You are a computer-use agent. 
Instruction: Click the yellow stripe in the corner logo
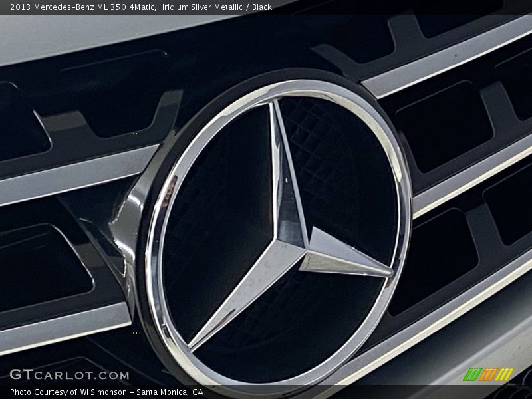point(504,374)
